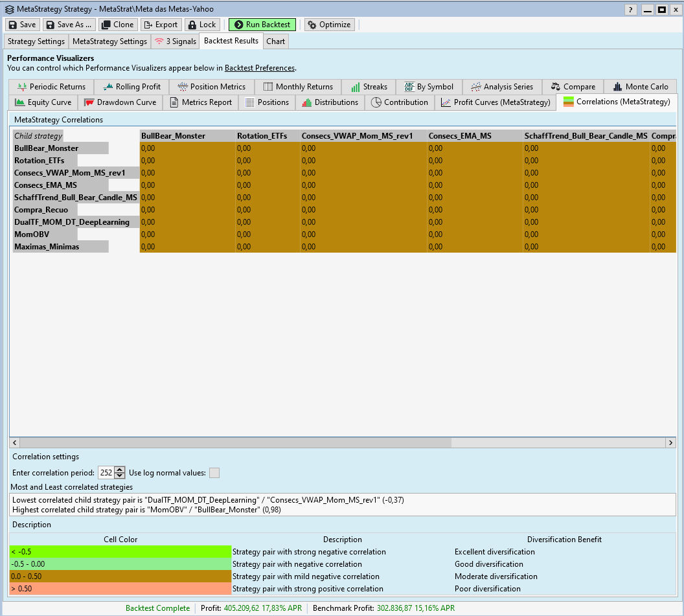Open Optimize via the gear icon

(312, 25)
